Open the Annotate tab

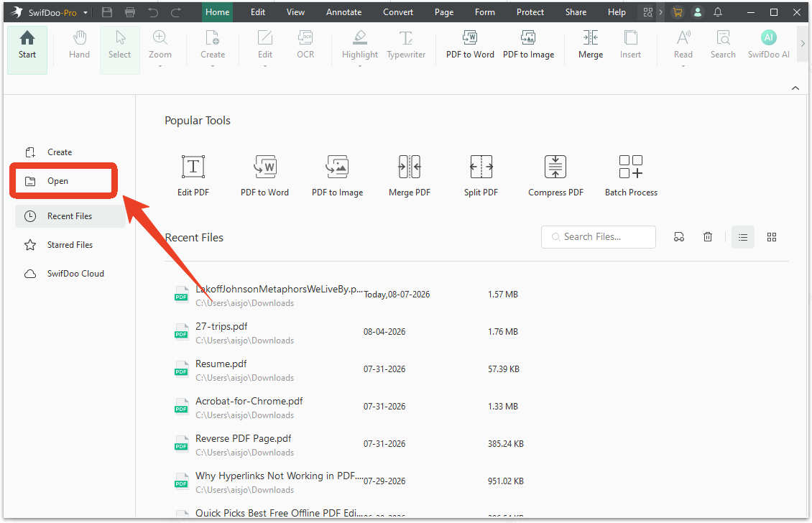[x=344, y=12]
